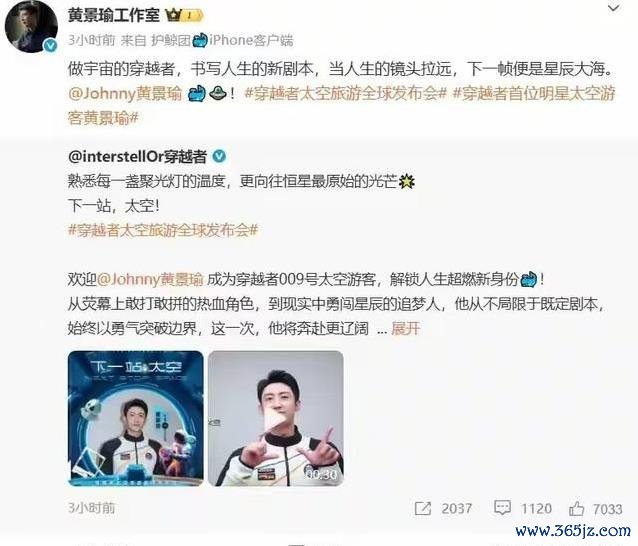Click 黄景瑜工作室 username
Viewport: 638px width, 546px height.
point(114,15)
